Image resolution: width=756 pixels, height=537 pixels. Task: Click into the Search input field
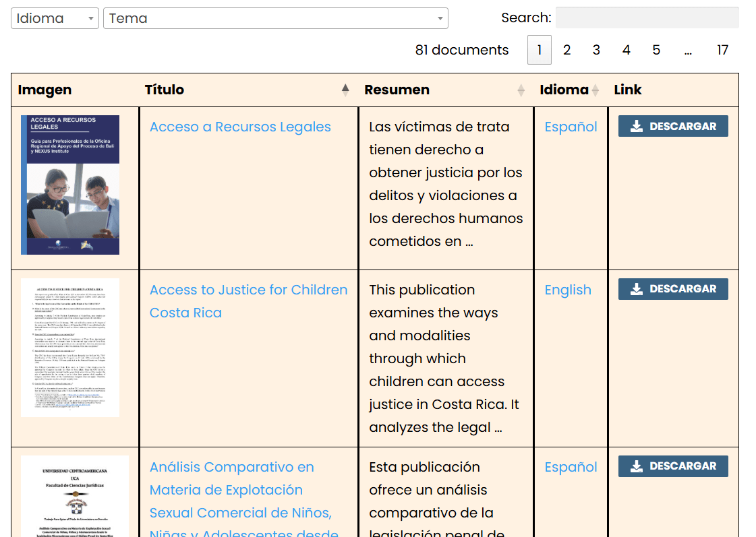point(647,18)
